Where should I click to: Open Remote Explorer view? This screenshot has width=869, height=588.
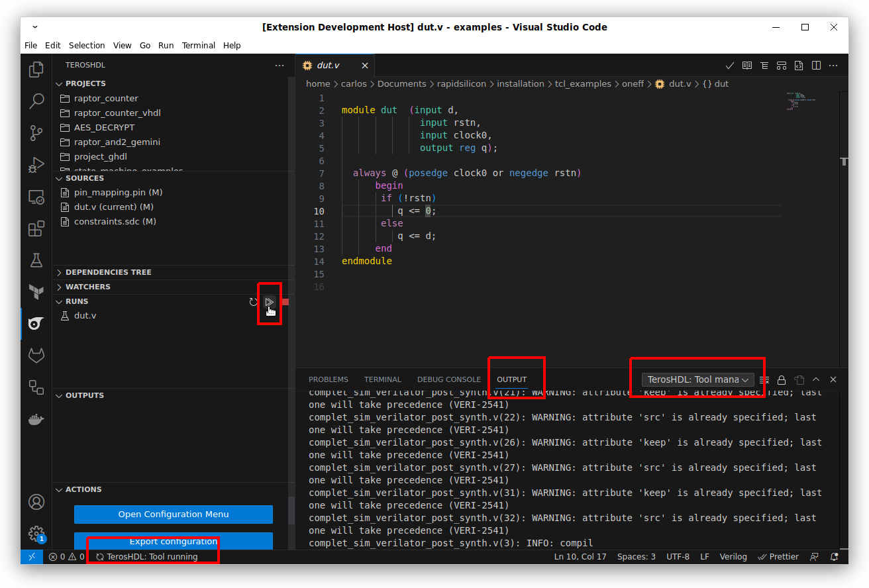(36, 197)
